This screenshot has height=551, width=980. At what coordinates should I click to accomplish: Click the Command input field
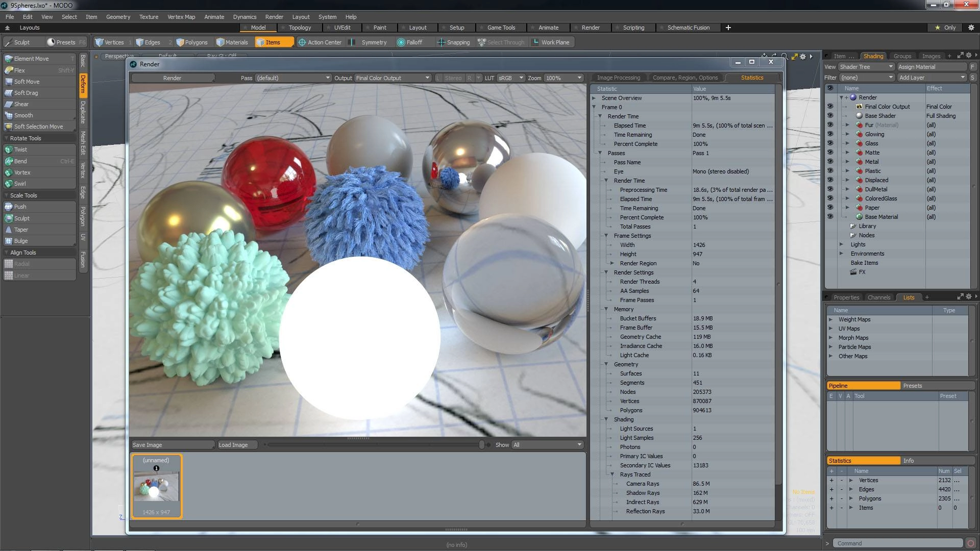[x=897, y=543]
